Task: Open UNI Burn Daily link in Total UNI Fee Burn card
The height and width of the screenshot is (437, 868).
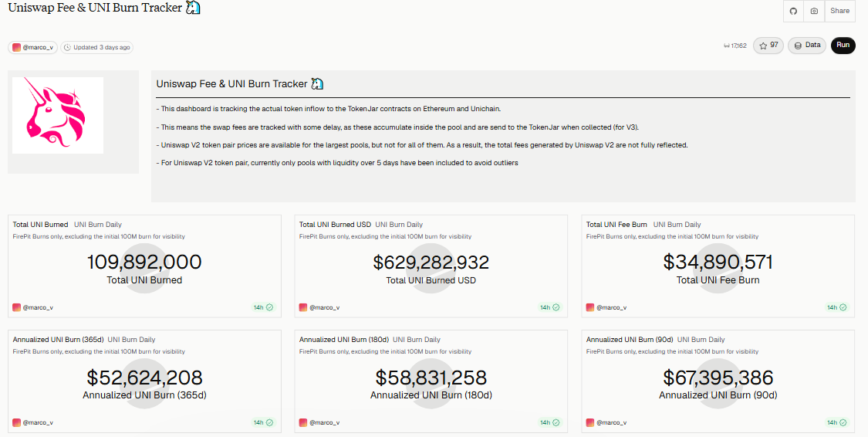Action: tap(677, 225)
